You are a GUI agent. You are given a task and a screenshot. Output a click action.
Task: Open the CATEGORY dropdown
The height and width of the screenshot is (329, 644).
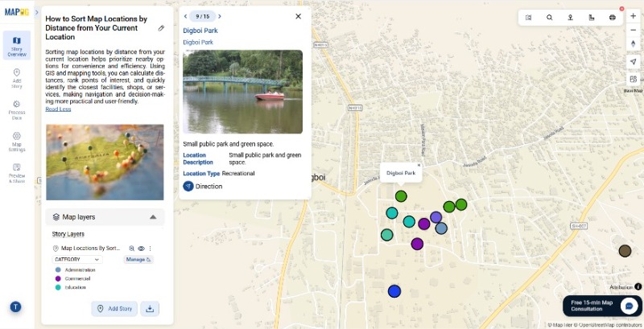[x=76, y=260]
